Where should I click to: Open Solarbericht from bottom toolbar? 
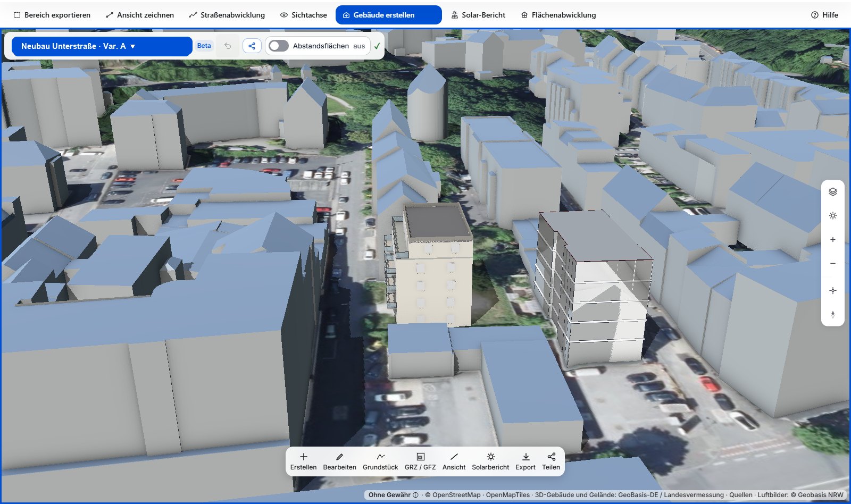click(x=490, y=461)
